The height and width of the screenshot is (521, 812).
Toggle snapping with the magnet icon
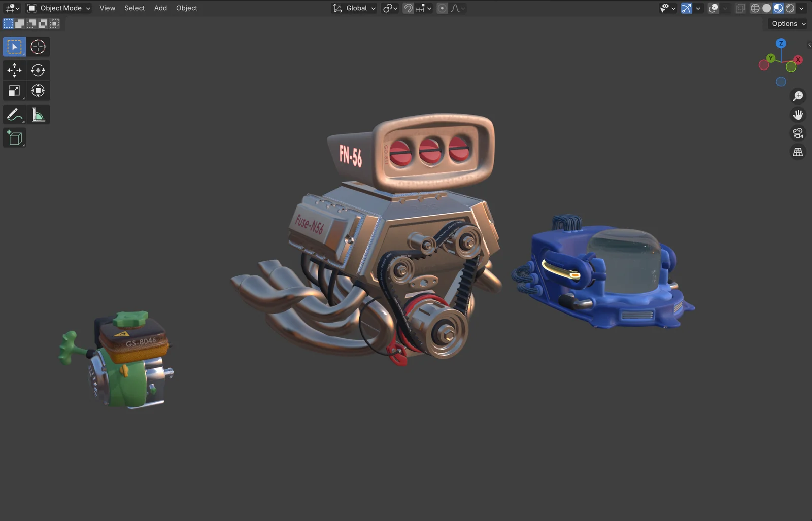(408, 8)
